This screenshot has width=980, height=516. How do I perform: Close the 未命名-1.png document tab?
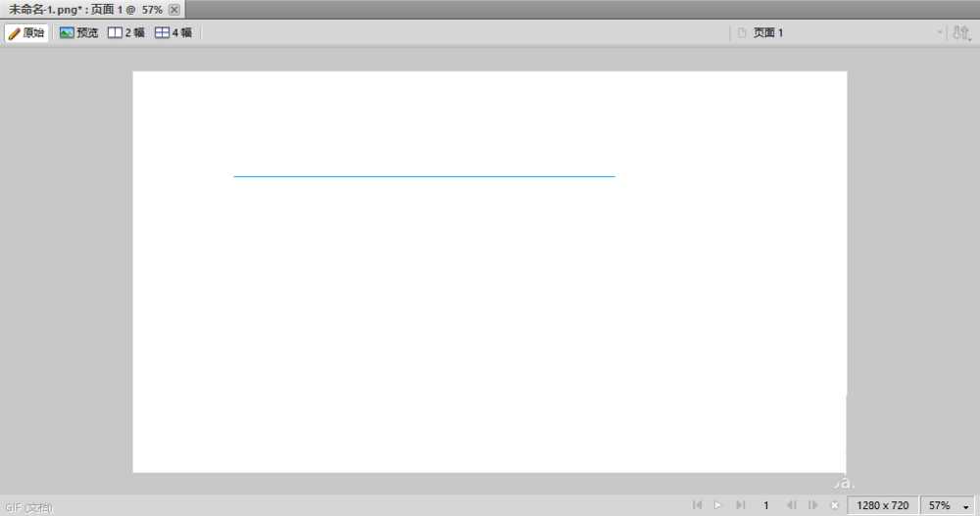[174, 10]
